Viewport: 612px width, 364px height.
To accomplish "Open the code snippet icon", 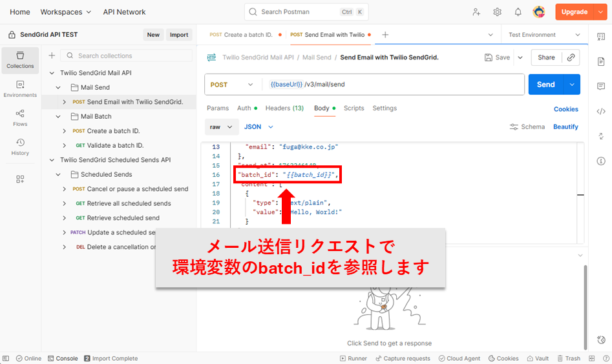I will (601, 112).
